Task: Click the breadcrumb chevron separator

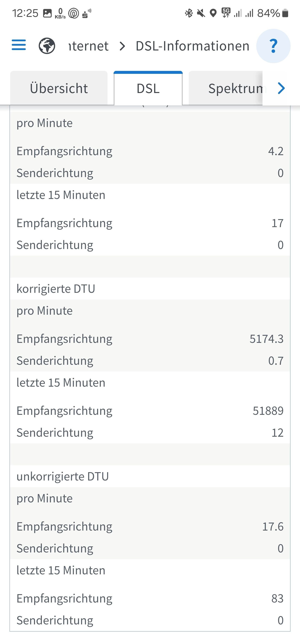Action: coord(122,46)
